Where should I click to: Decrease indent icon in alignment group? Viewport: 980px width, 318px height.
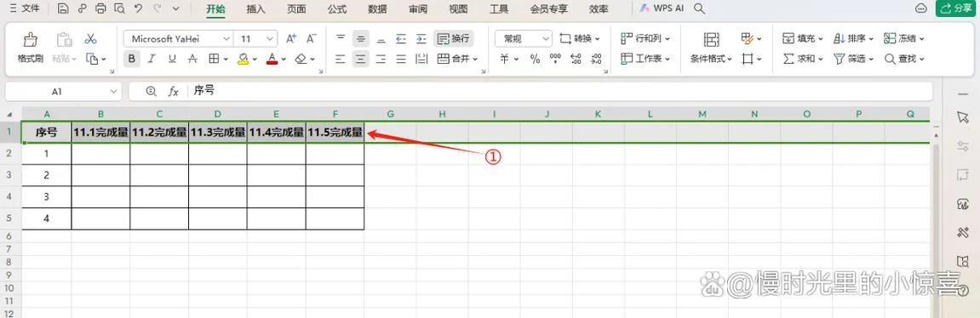coord(401,39)
